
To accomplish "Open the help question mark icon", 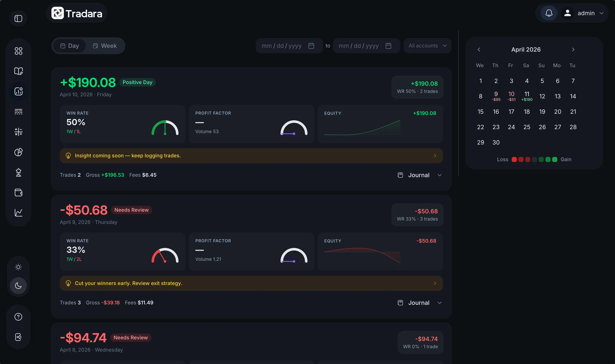I will click(18, 317).
